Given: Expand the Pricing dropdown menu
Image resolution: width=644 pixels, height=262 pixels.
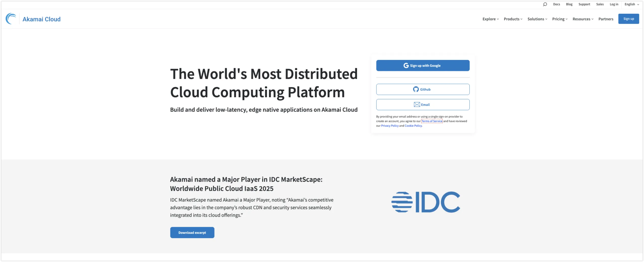Looking at the screenshot, I should tap(560, 19).
